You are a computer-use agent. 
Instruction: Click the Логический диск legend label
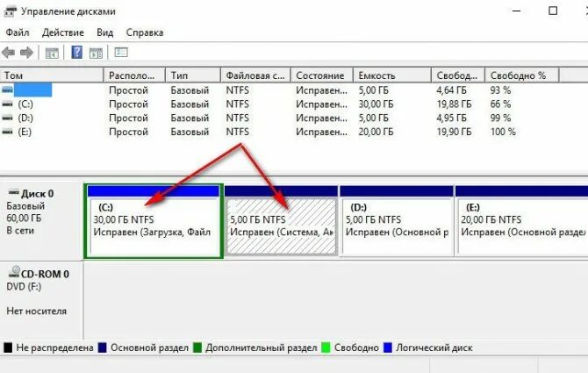pos(434,348)
